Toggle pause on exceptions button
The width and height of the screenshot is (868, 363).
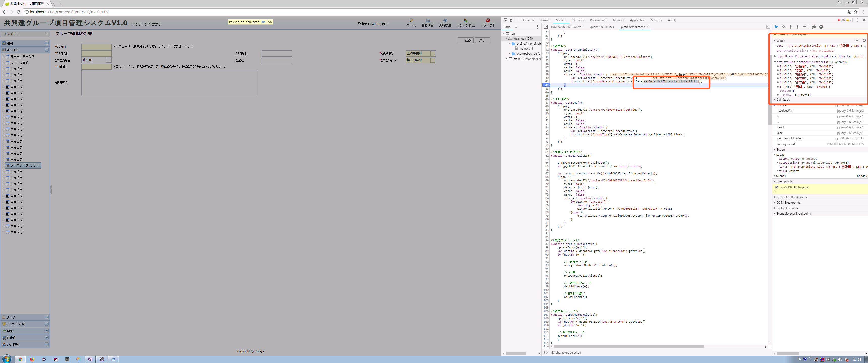[821, 27]
